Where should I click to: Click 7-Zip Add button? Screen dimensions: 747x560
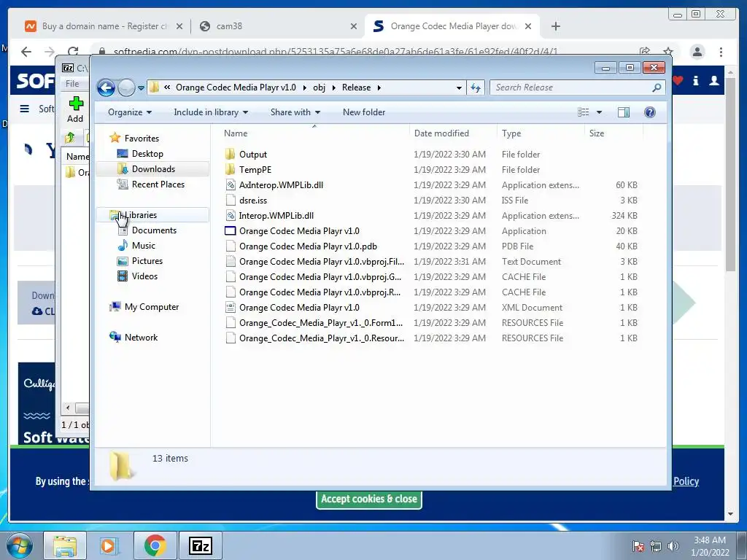tap(75, 109)
